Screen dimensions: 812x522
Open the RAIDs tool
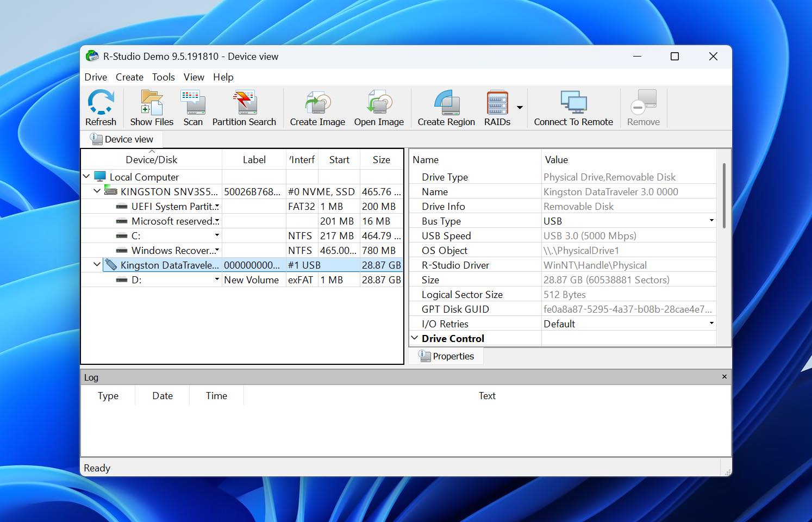point(497,103)
